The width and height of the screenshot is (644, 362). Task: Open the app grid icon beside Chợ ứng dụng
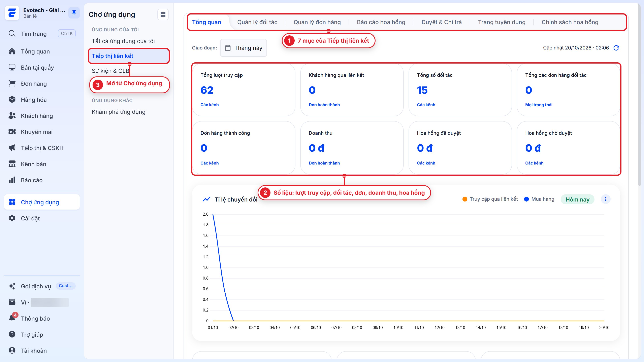[x=163, y=14]
